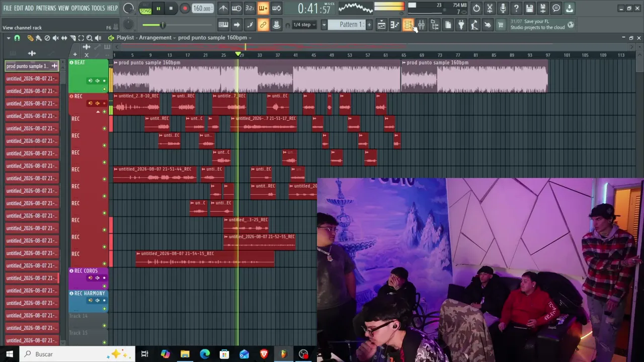Screen dimensions: 644x362
Task: Select the playback speaker tool in Playlist
Action: coord(98,38)
